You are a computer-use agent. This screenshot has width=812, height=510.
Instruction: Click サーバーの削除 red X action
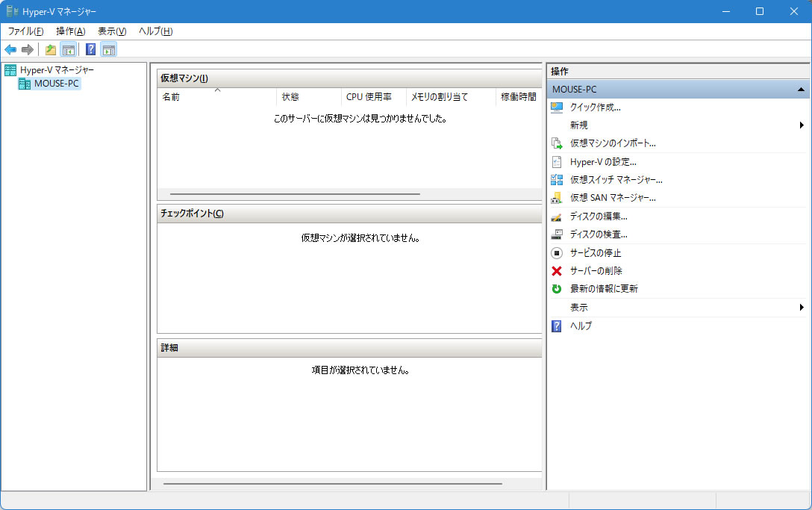point(596,271)
